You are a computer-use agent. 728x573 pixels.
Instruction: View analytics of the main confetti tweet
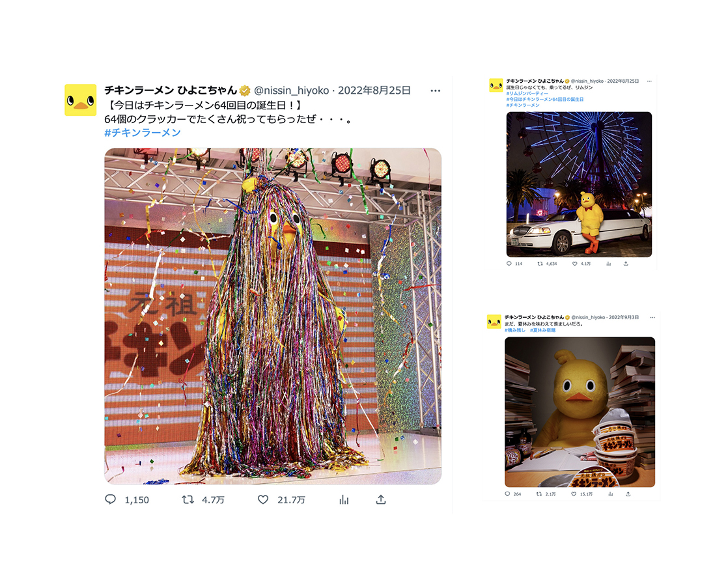click(344, 499)
